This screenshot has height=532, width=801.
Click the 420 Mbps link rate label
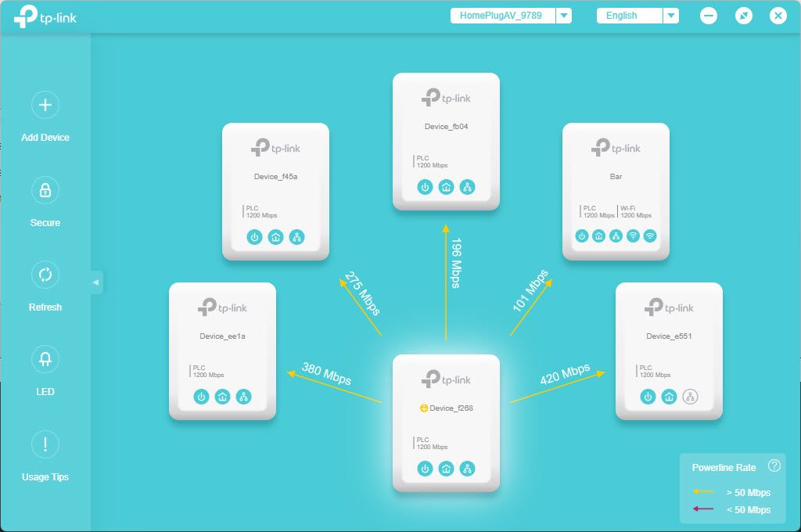(564, 374)
